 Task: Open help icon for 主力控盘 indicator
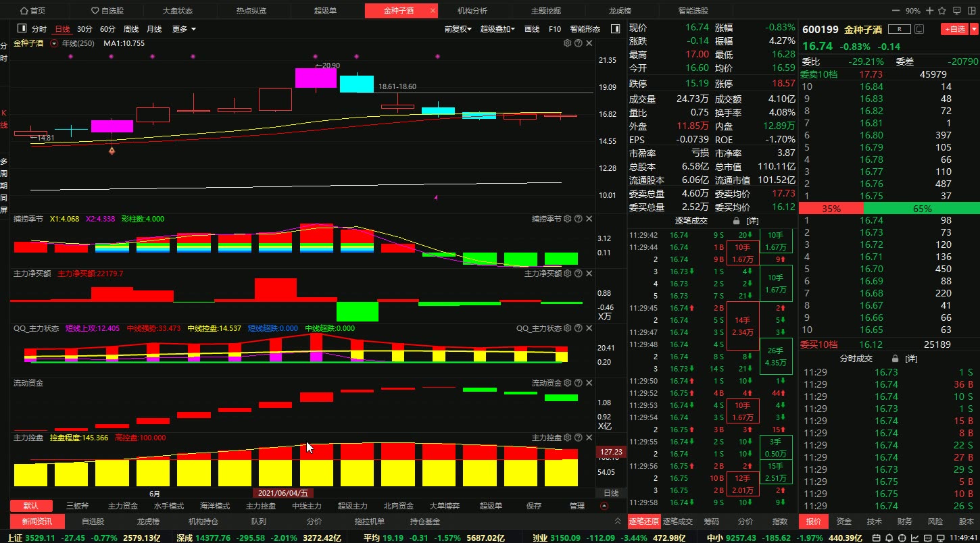pos(579,438)
